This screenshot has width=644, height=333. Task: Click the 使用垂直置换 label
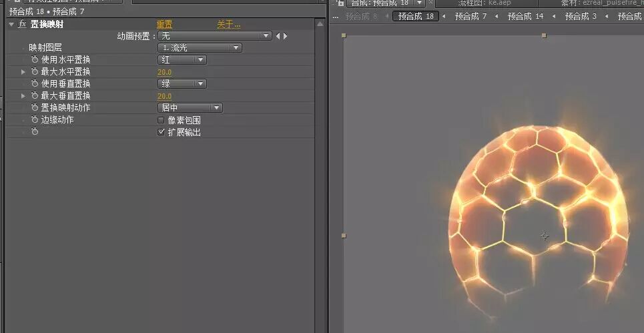point(65,84)
